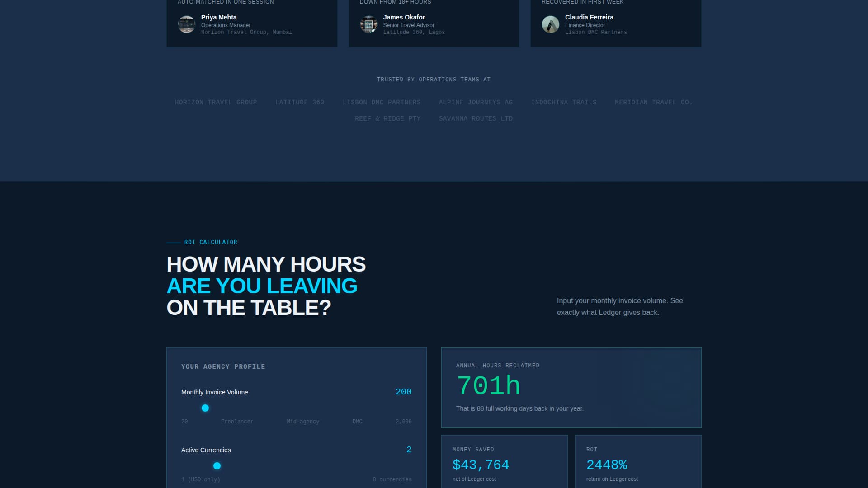Select the Mid-agency marker under the volume slider

pos(303,422)
